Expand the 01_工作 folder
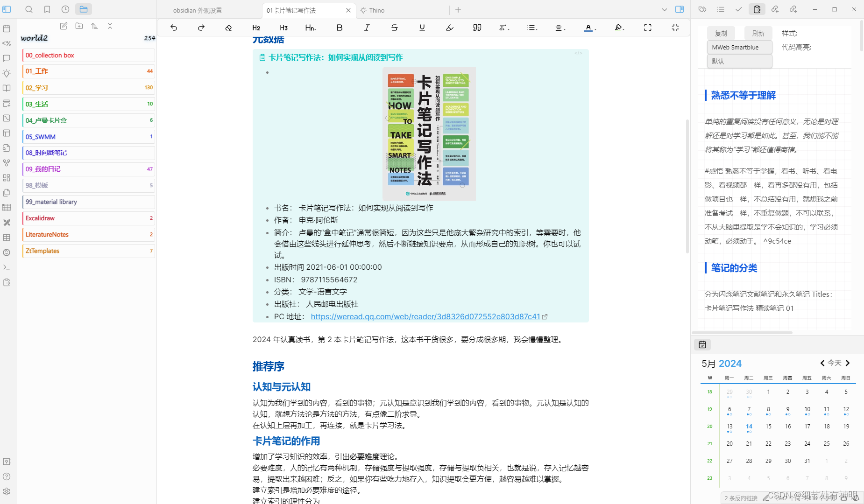Screen dimensions: 864x504 pos(88,71)
